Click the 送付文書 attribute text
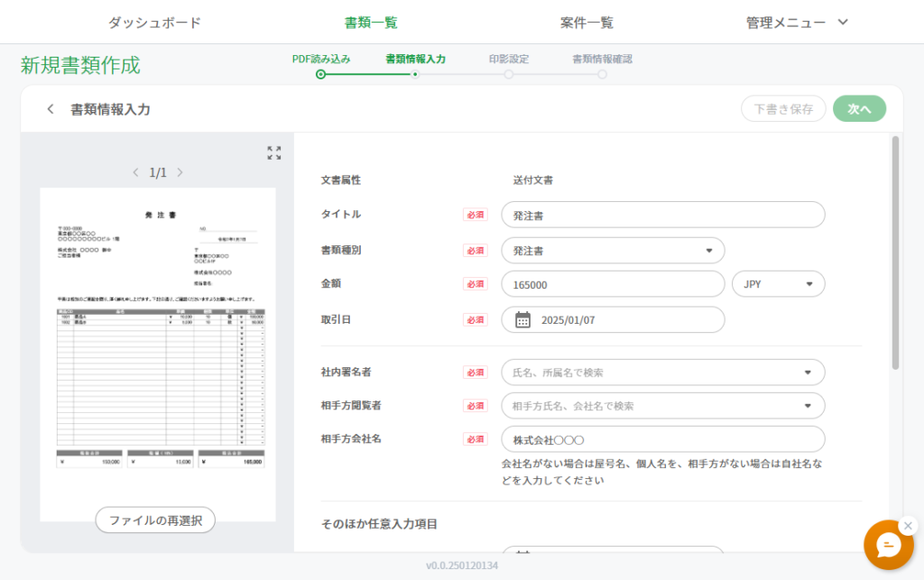The width and height of the screenshot is (924, 580). coord(532,180)
